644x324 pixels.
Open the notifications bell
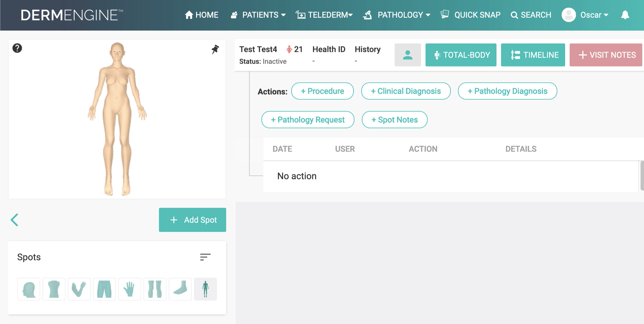(x=625, y=15)
